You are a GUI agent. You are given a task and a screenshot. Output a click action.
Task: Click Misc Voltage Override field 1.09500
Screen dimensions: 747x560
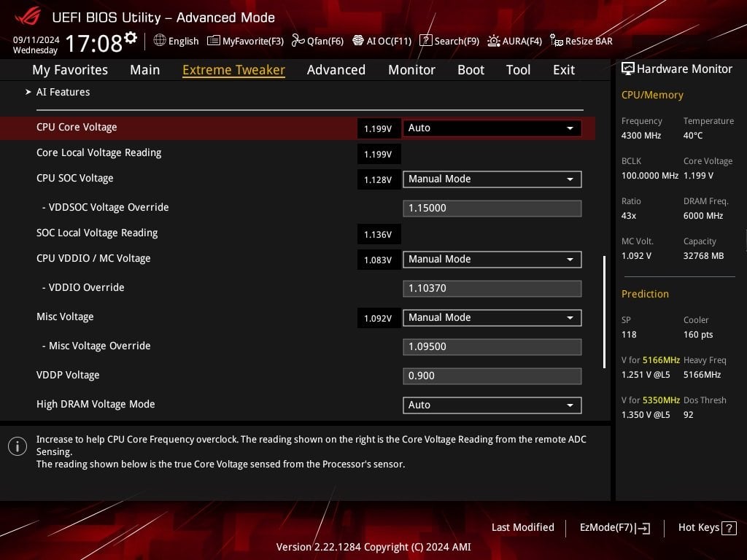(492, 347)
